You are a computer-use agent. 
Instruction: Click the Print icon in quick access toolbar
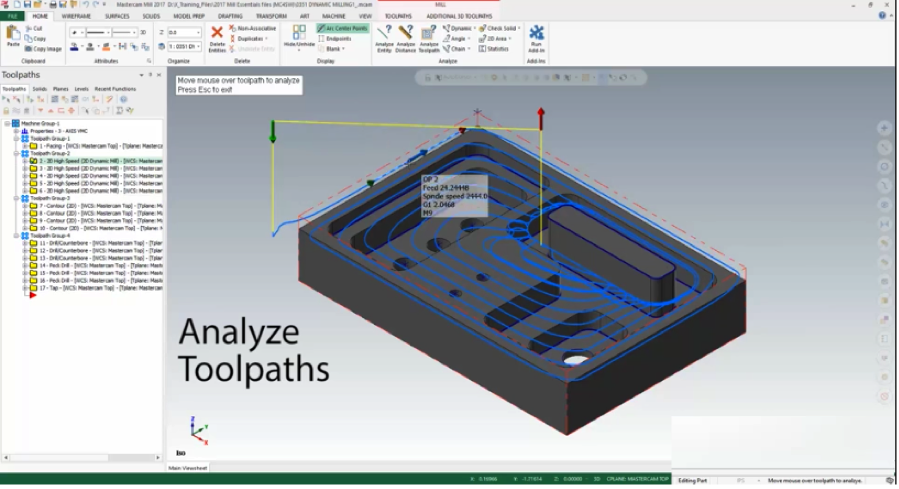(53, 5)
